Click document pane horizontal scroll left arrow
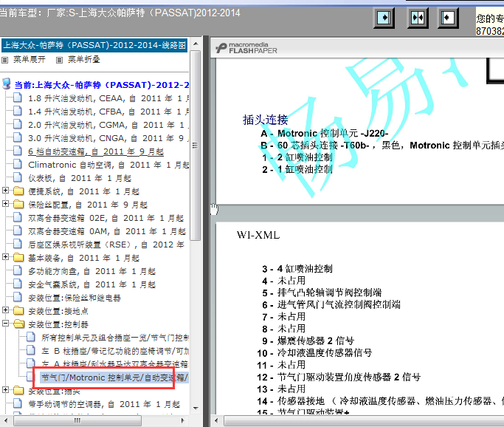Screen dimensions: 504x427 pyautogui.click(x=216, y=420)
